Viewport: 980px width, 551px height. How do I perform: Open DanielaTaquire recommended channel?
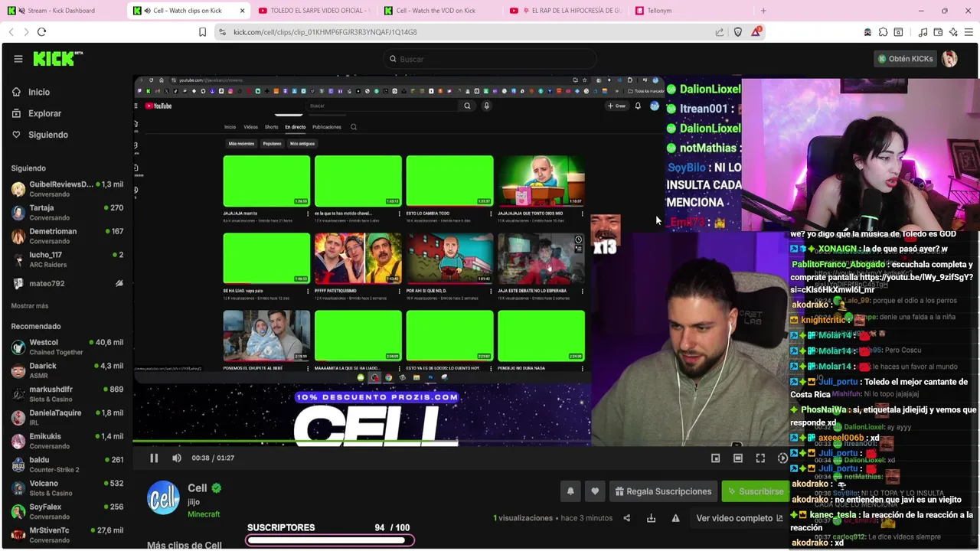[x=67, y=418]
